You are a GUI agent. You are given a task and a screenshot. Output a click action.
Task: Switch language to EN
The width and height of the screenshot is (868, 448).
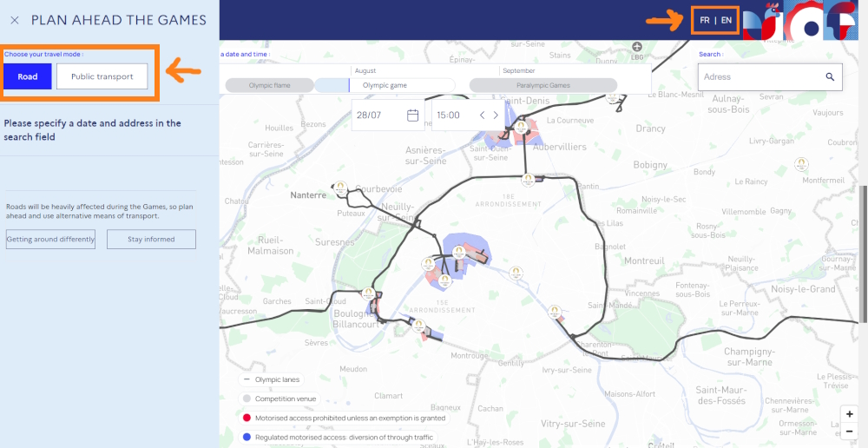(x=727, y=21)
